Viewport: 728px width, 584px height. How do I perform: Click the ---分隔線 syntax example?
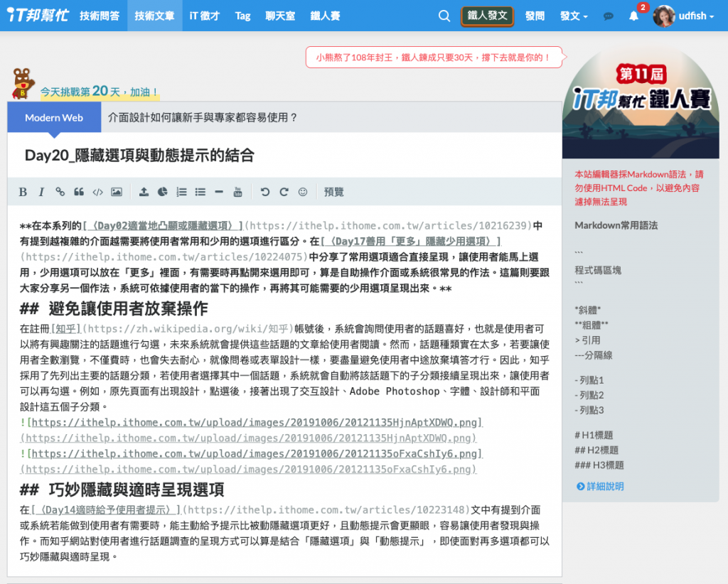[594, 355]
